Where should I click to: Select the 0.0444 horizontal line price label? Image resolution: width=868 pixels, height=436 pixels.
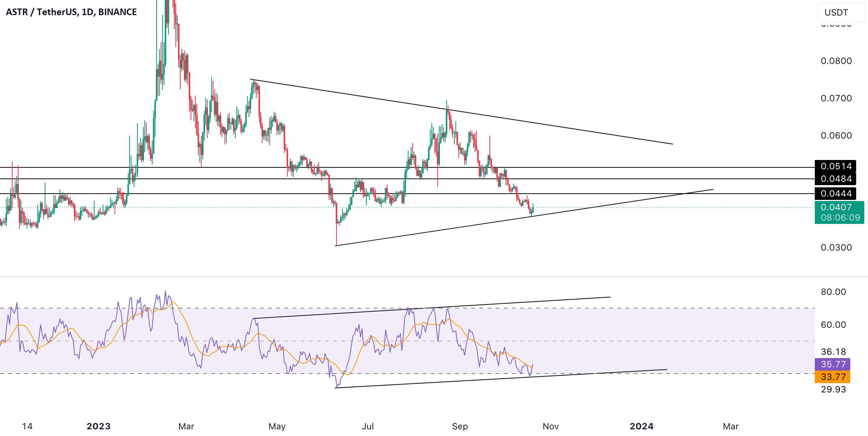(x=835, y=194)
